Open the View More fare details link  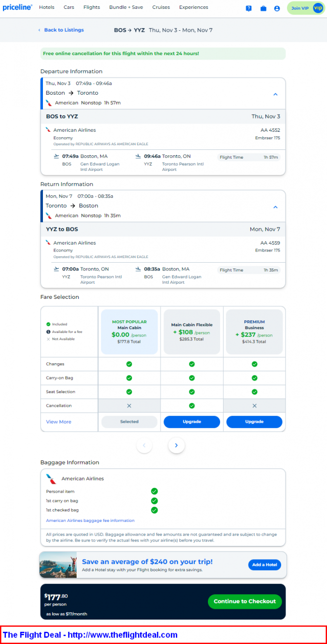pos(59,422)
